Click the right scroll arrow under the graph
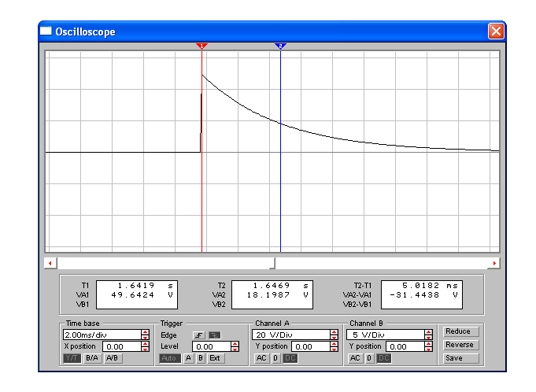536x392 pixels. click(x=494, y=263)
